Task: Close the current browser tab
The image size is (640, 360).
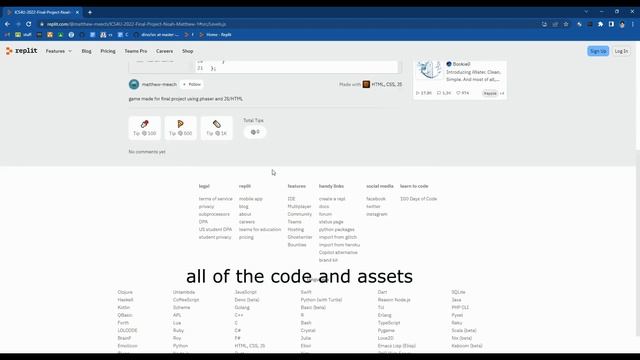Action: (x=77, y=12)
